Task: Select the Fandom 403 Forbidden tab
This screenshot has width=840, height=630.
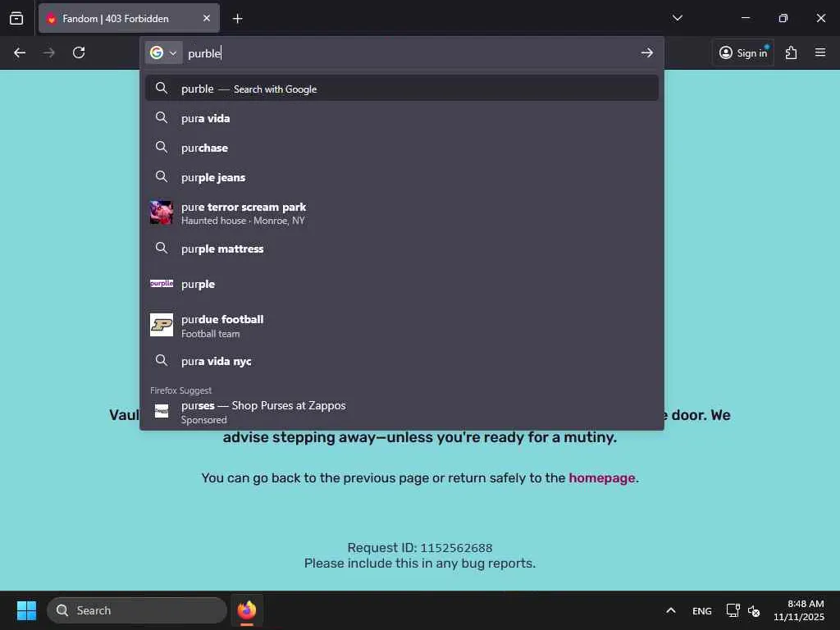Action: pos(129,18)
